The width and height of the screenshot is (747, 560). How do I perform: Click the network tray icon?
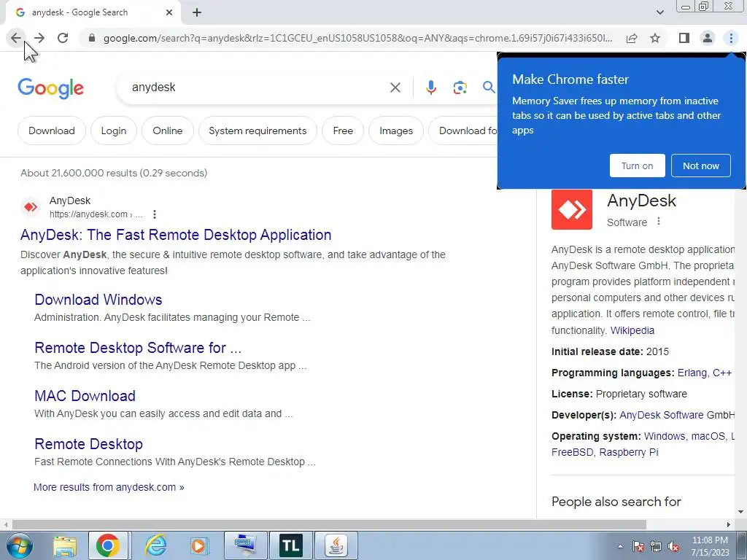click(656, 547)
